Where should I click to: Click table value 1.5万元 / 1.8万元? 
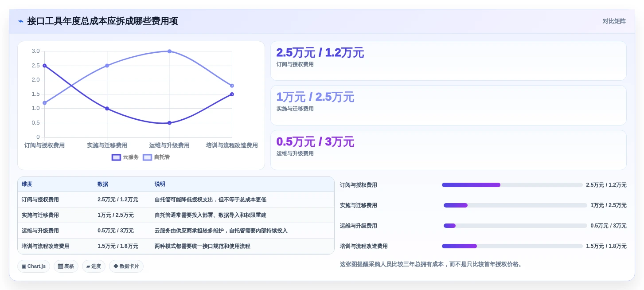click(x=118, y=247)
